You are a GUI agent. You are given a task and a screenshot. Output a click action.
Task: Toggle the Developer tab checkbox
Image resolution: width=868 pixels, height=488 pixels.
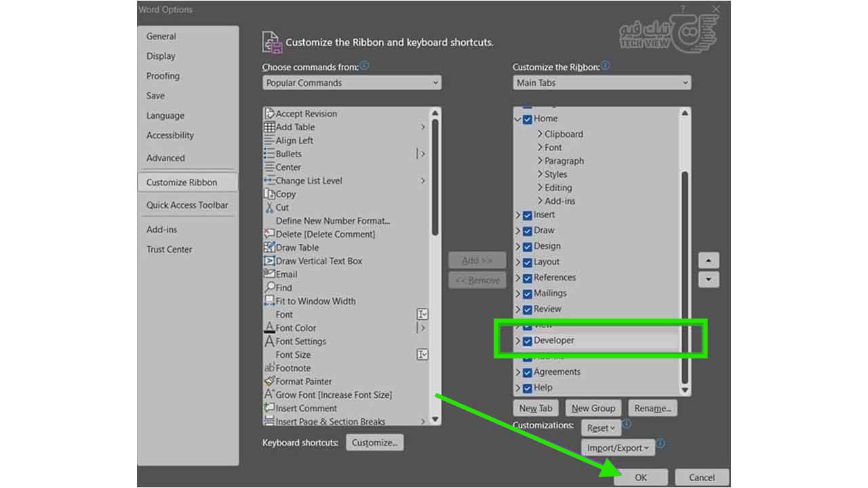[x=528, y=341]
